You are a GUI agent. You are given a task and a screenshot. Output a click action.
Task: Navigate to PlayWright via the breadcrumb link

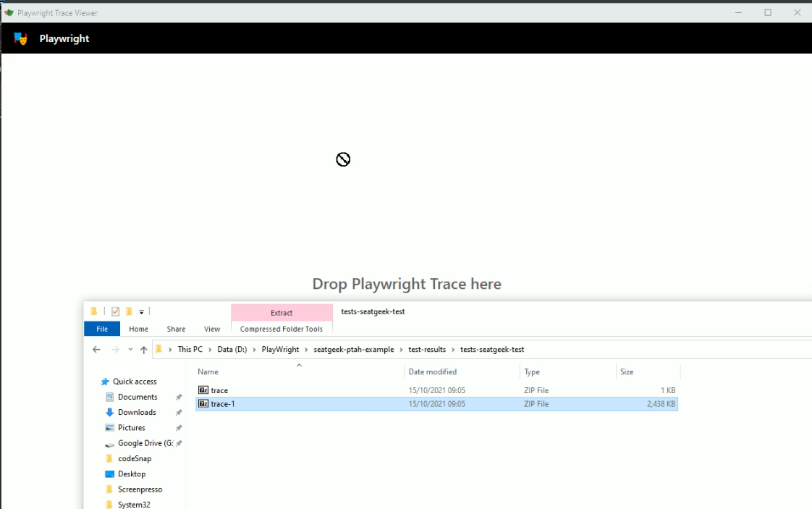click(280, 349)
